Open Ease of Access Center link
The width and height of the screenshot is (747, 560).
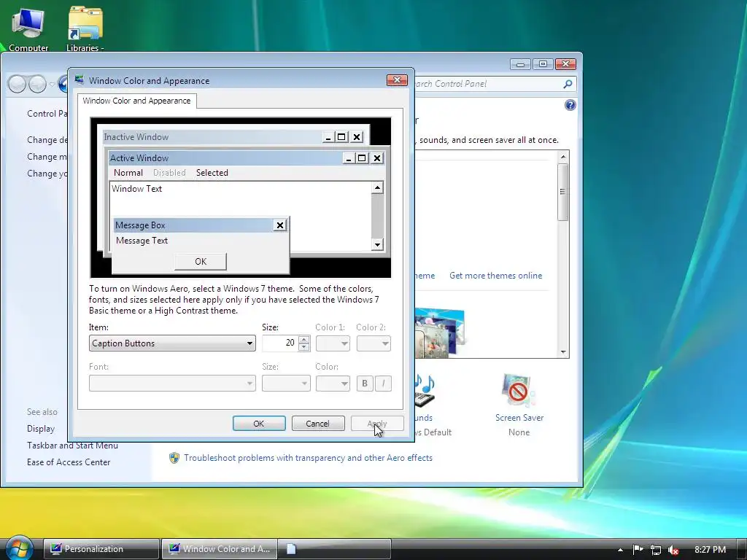pyautogui.click(x=69, y=462)
